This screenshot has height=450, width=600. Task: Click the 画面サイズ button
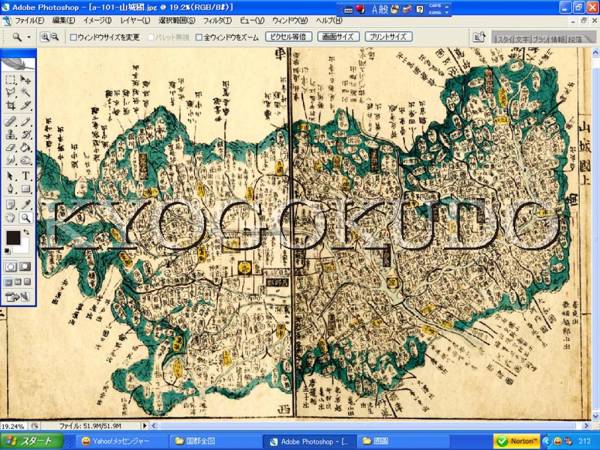point(338,37)
